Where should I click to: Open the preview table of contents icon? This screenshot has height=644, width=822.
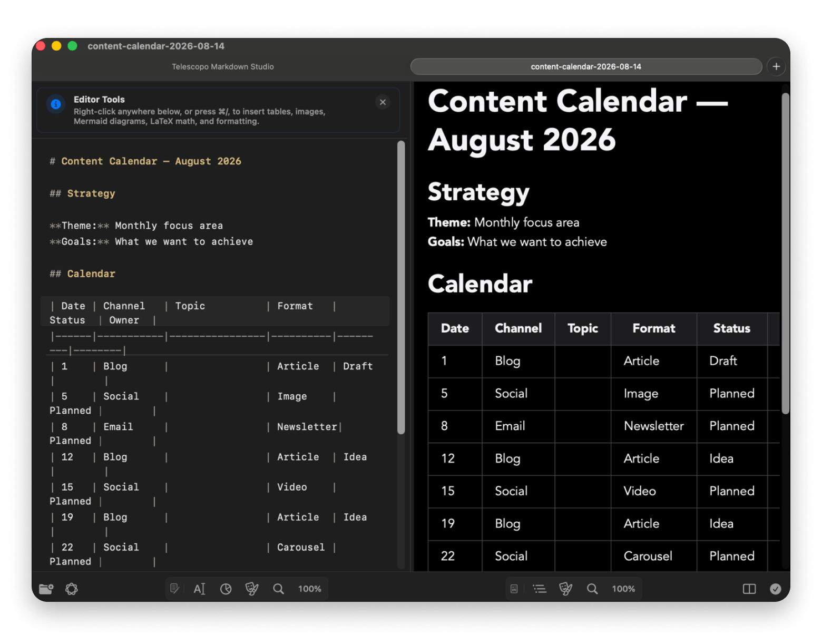(540, 589)
